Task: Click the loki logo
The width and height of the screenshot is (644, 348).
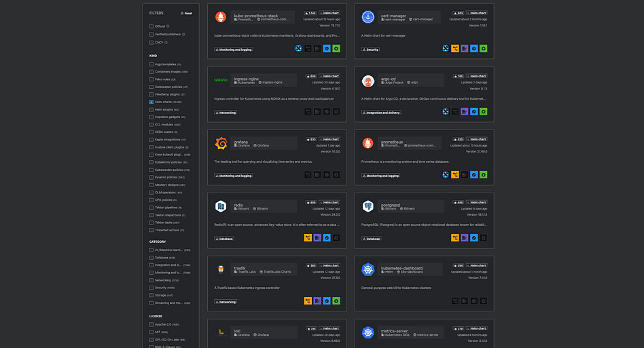Action: tap(221, 332)
